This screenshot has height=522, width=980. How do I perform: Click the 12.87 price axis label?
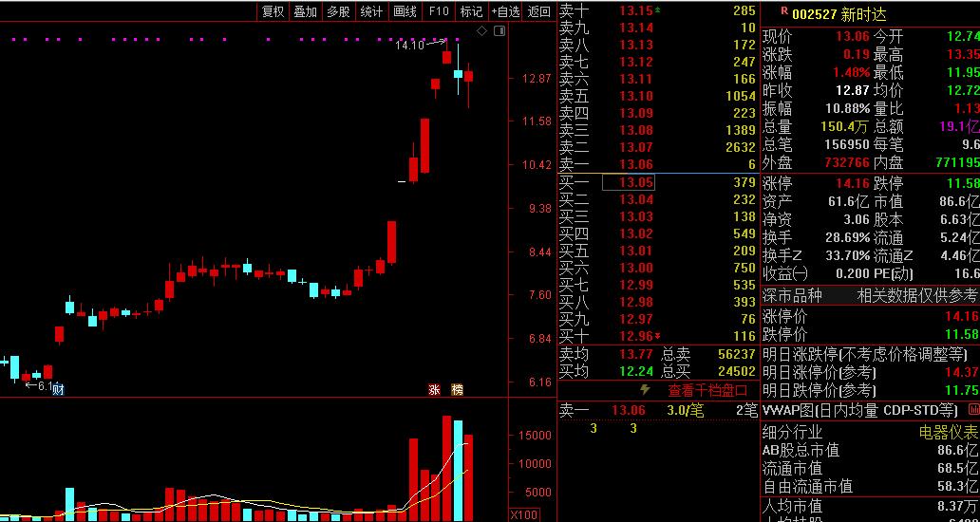537,79
